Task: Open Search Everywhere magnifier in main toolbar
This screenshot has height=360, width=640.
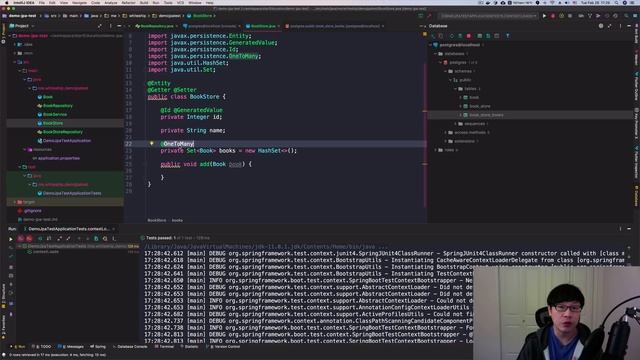Action: click(x=626, y=16)
